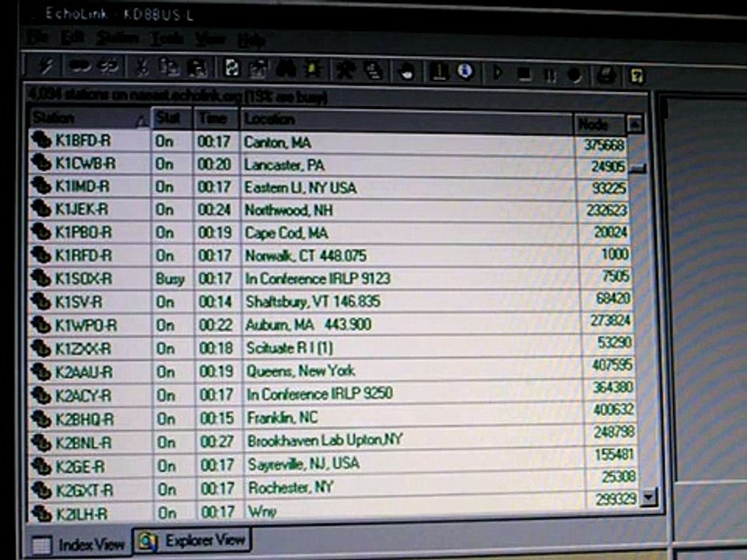Select station K1WPO-R
The width and height of the screenshot is (747, 560).
[86, 325]
